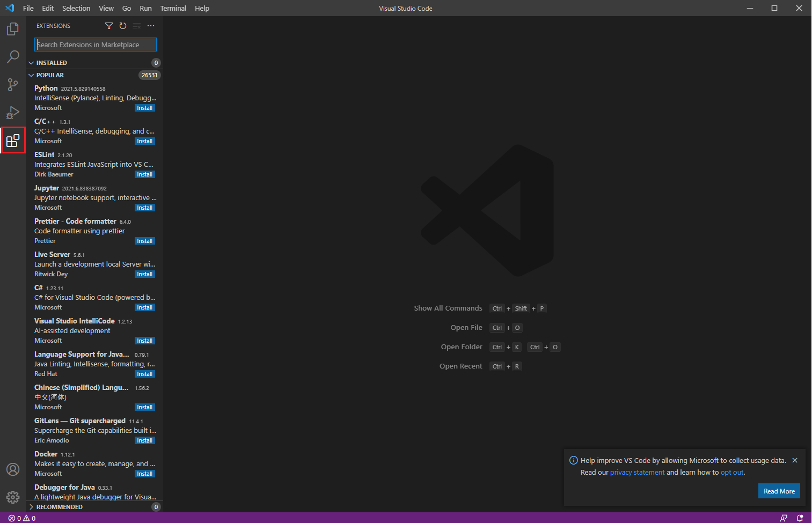Open the Source Control view
Screen dimensions: 812x523
pyautogui.click(x=13, y=85)
